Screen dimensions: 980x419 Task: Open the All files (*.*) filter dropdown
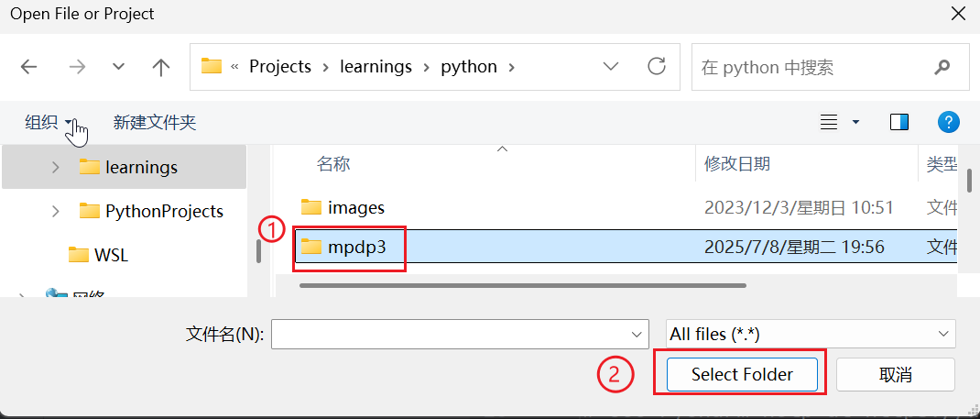tap(811, 334)
